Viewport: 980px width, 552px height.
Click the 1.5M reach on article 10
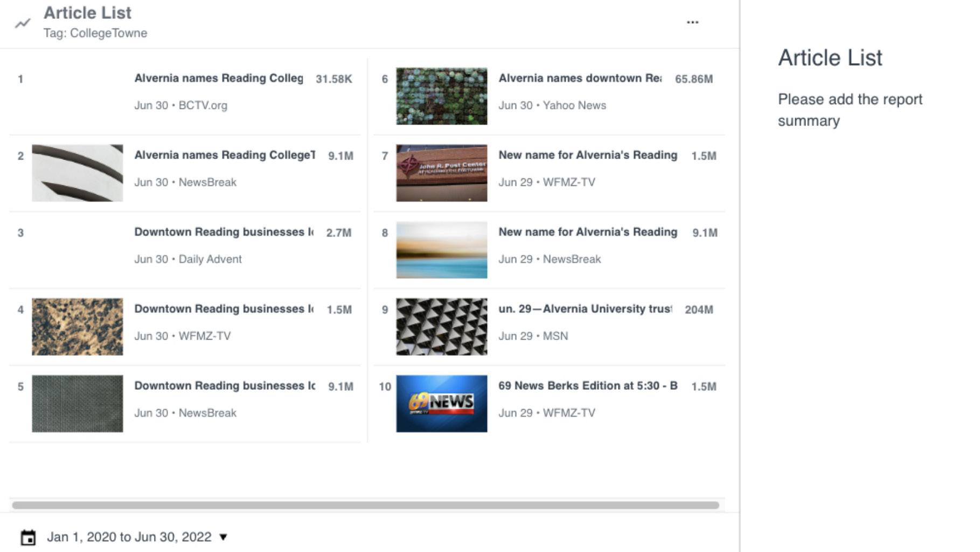coord(704,387)
